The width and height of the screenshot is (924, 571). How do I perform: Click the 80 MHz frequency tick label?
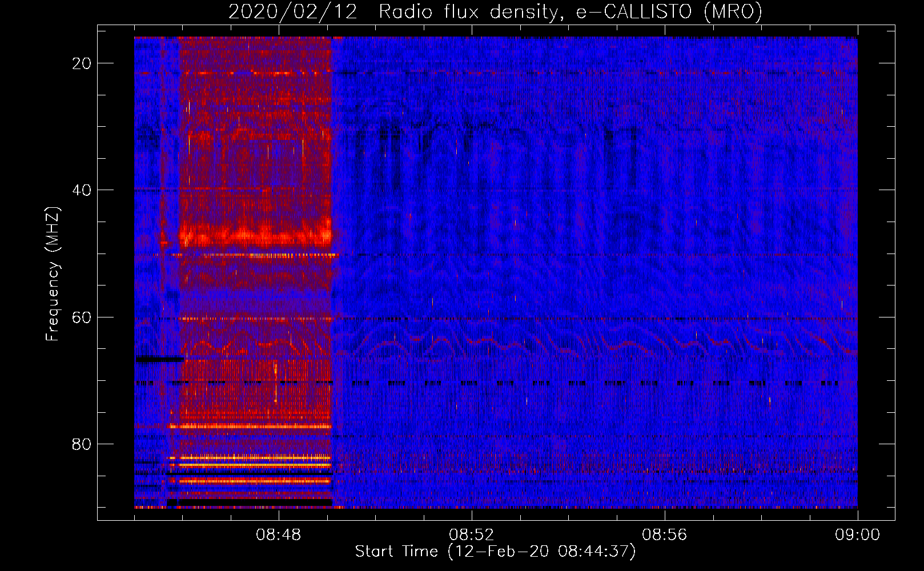[82, 444]
